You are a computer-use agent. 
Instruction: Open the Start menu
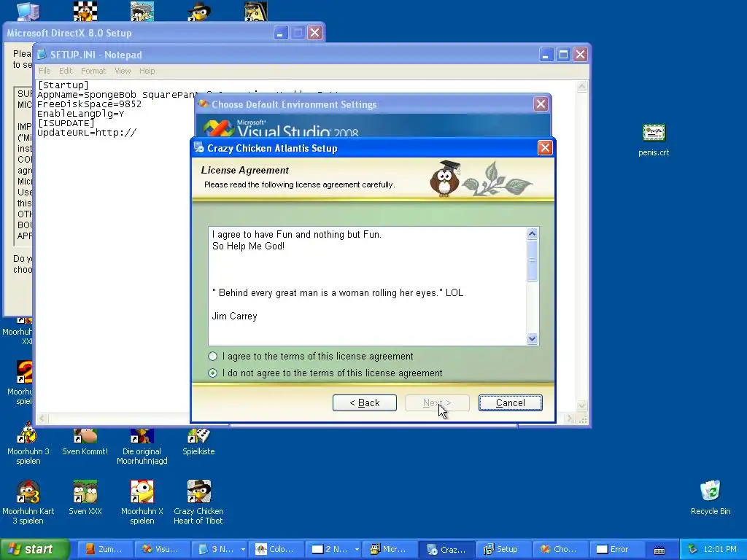coord(35,549)
